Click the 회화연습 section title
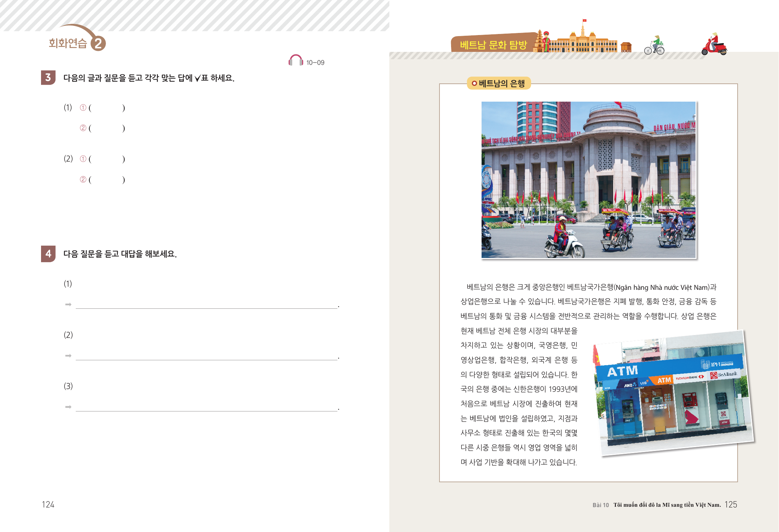 pyautogui.click(x=68, y=43)
